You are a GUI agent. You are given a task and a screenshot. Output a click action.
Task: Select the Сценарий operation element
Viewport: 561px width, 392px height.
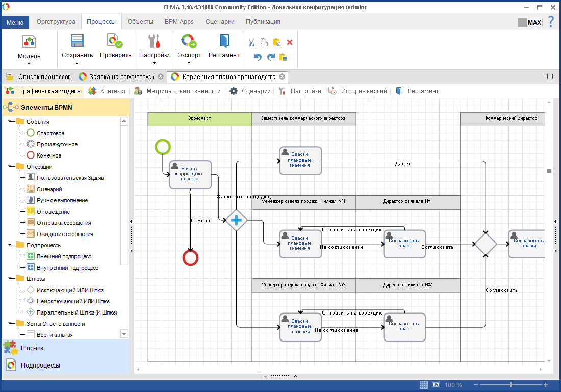(49, 189)
